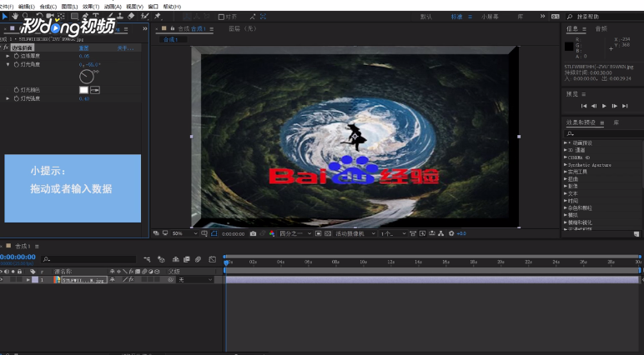644x355 pixels.
Task: Click the region of interest icon
Action: pos(319,233)
